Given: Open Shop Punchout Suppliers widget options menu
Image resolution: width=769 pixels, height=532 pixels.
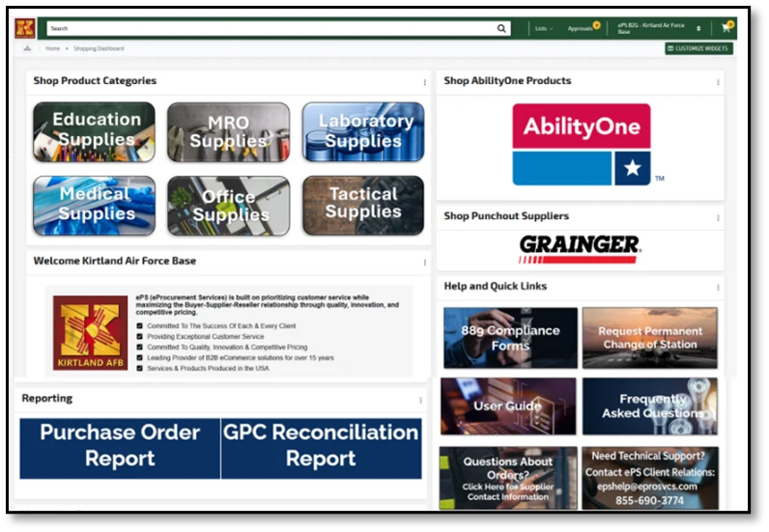Looking at the screenshot, I should (718, 217).
